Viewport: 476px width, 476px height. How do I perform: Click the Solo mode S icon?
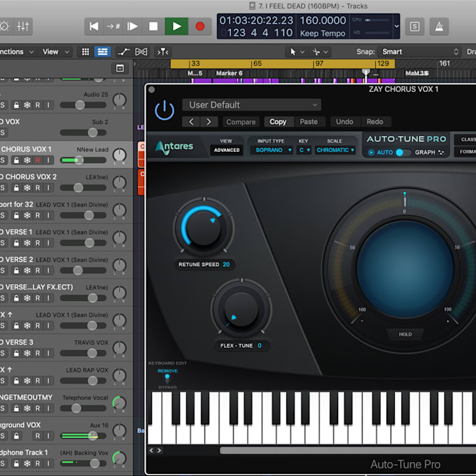pyautogui.click(x=415, y=27)
